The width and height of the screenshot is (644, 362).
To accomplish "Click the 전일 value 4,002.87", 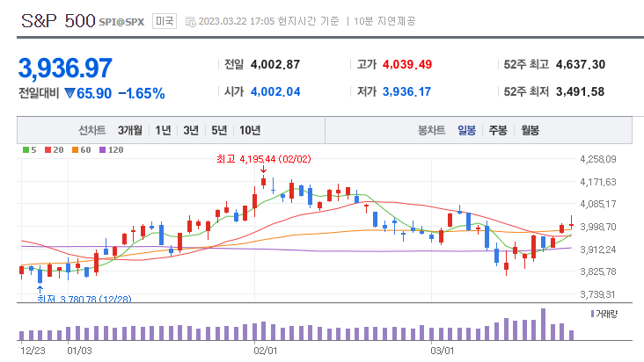I will [275, 64].
